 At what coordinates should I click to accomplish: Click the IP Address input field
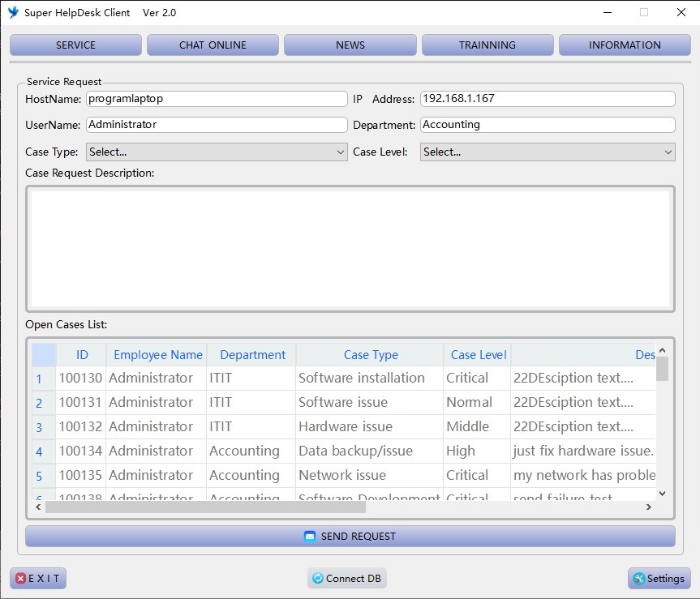point(548,98)
